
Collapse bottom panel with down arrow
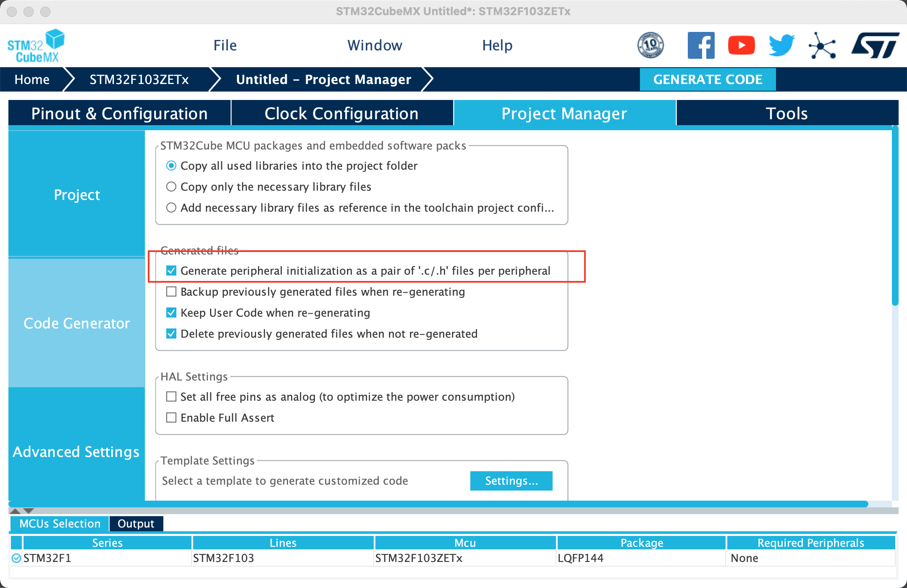point(29,511)
